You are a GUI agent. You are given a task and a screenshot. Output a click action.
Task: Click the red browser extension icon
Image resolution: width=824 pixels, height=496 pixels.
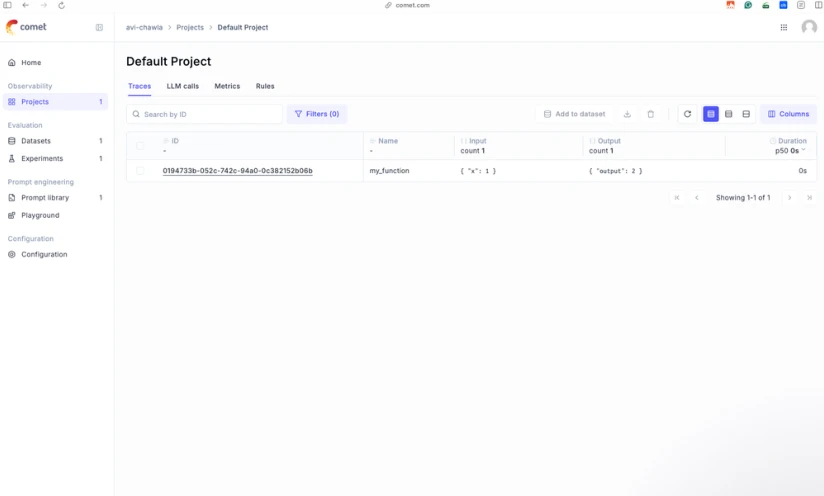[x=730, y=5]
